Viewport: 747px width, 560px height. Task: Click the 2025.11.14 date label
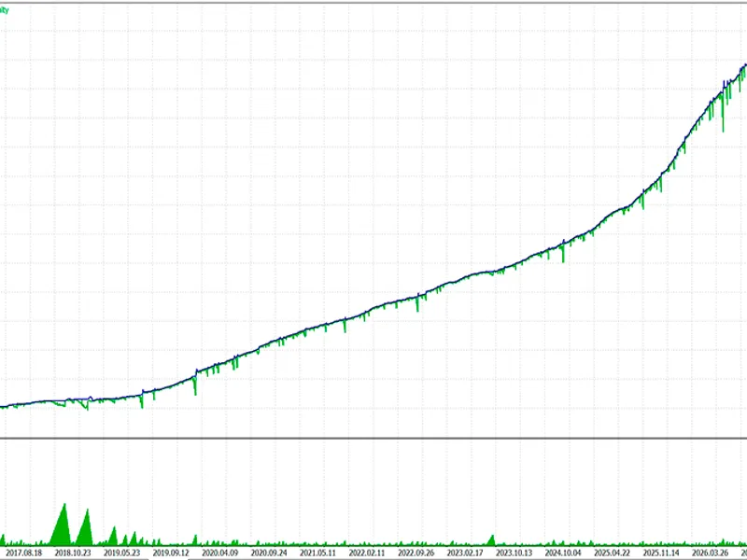coord(662,553)
